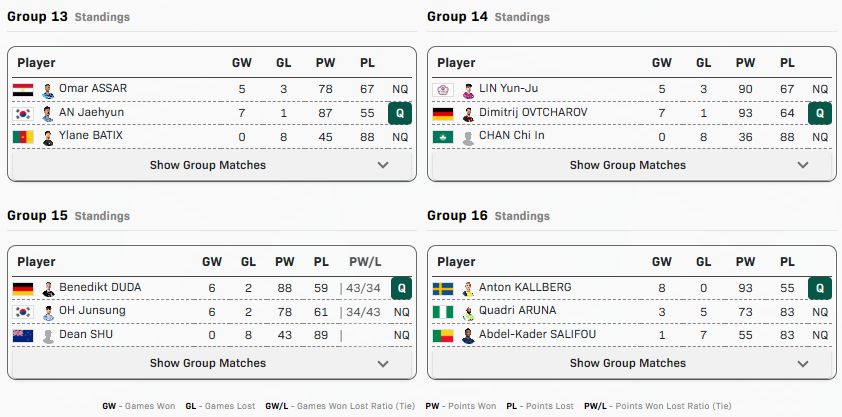The height and width of the screenshot is (417, 842).
Task: Click LIN Yun-Ju's player avatar
Action: pos(468,90)
